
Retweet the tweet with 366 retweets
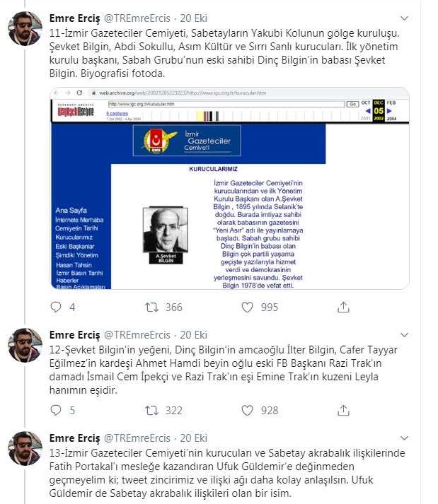pyautogui.click(x=151, y=307)
